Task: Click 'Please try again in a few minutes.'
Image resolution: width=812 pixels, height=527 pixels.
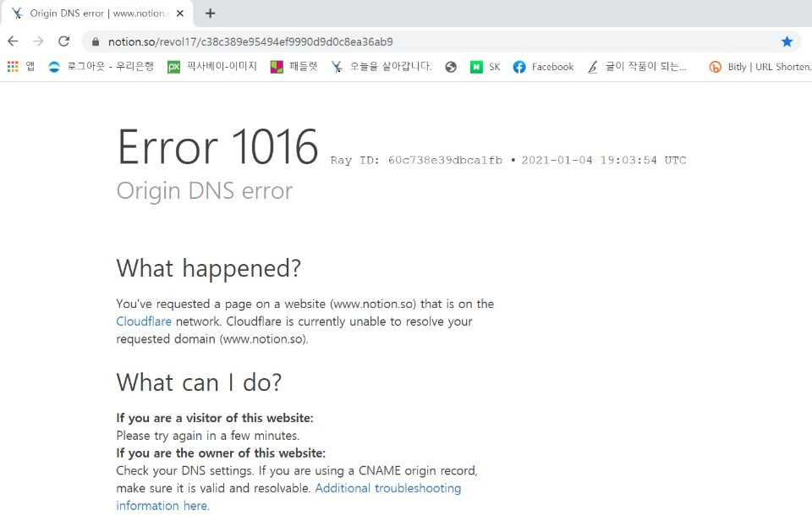Action: [208, 436]
